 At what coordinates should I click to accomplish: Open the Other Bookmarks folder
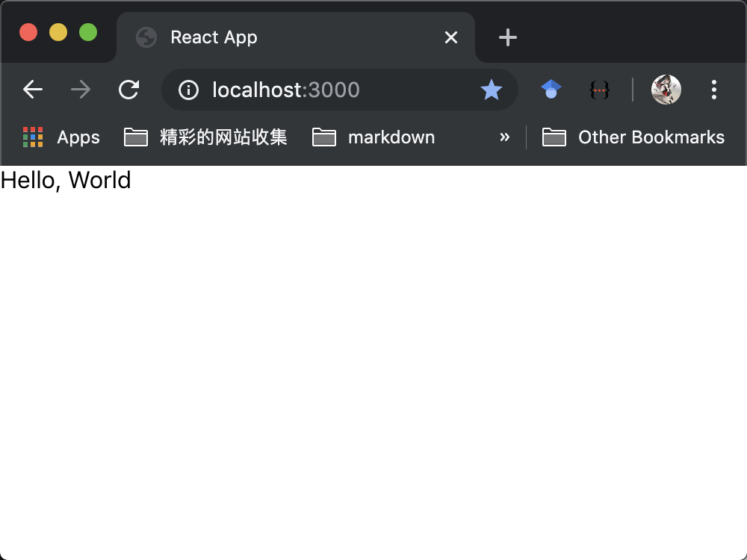point(633,137)
